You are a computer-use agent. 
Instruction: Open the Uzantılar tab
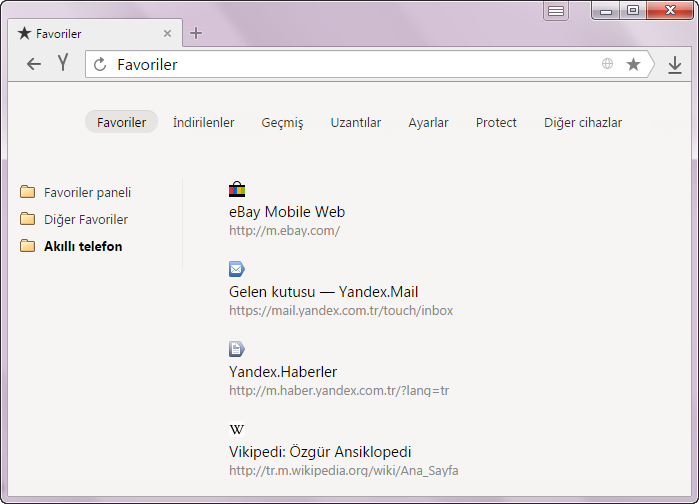pyautogui.click(x=355, y=122)
